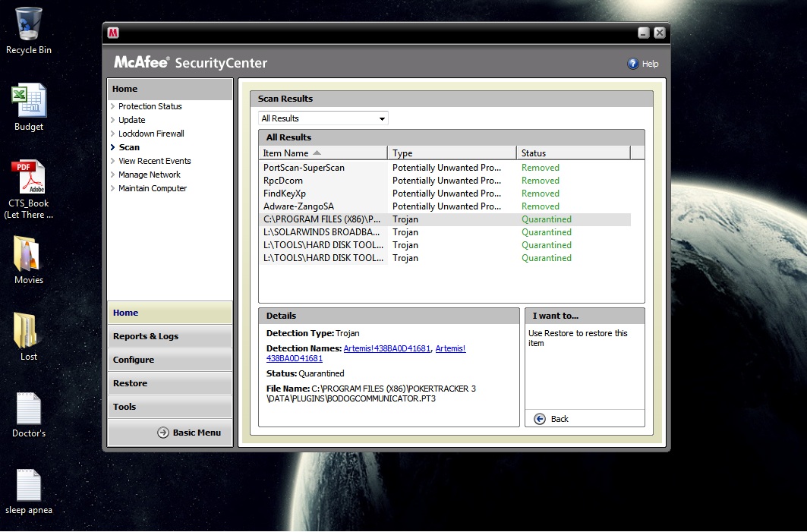Sort results by Type column

pyautogui.click(x=452, y=153)
